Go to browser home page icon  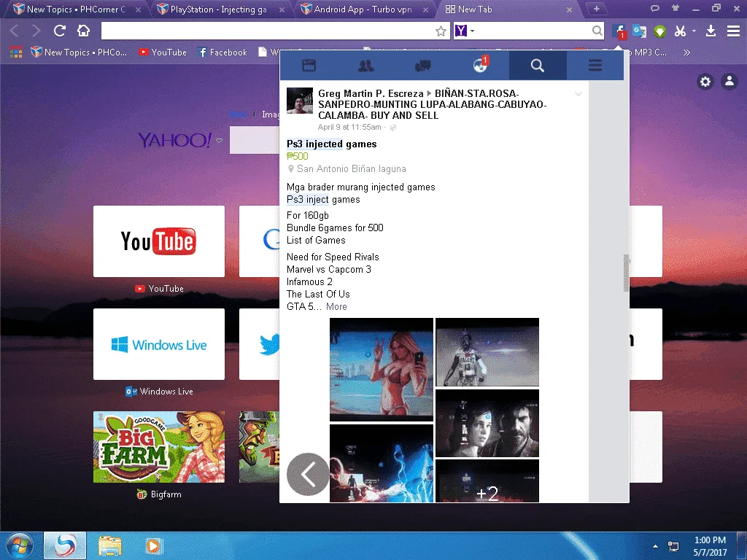pos(83,31)
